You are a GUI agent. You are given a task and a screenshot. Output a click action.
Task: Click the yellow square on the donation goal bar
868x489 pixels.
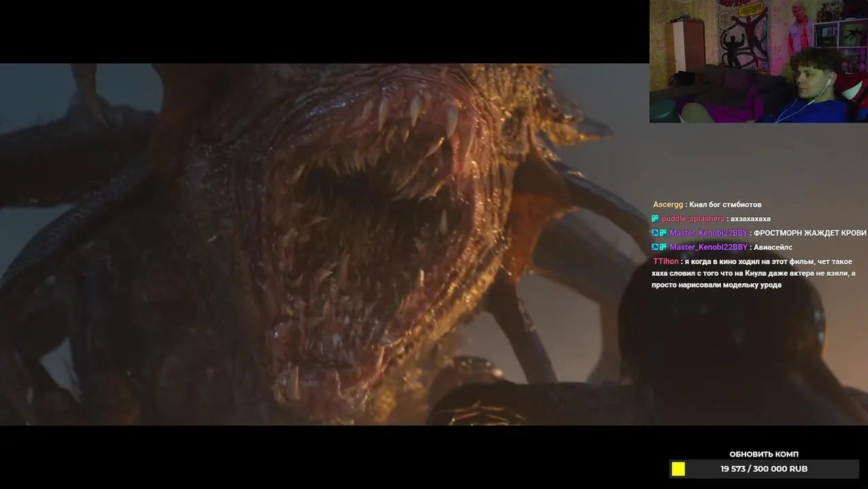678,469
